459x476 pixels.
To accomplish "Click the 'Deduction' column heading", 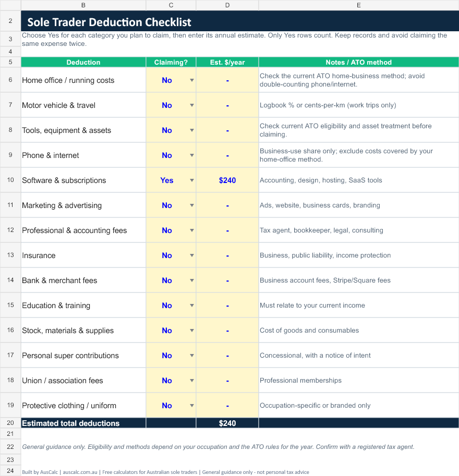I will (x=83, y=62).
